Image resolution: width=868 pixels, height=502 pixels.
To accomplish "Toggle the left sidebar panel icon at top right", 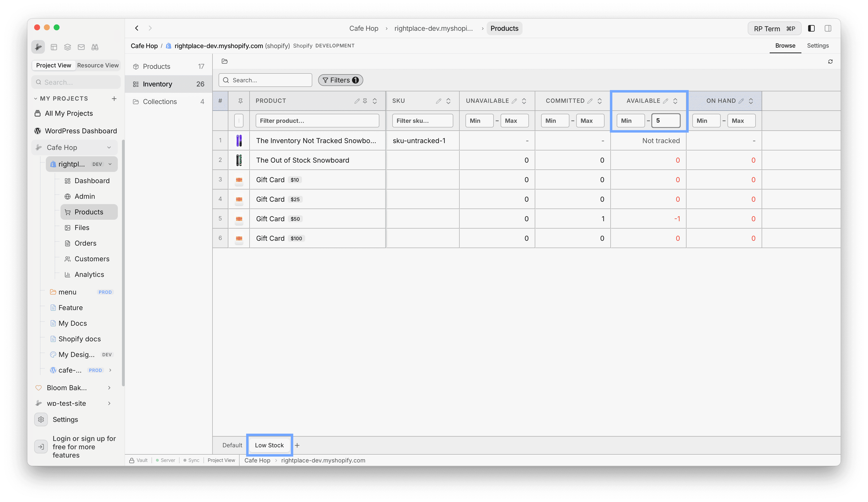I will tap(811, 28).
